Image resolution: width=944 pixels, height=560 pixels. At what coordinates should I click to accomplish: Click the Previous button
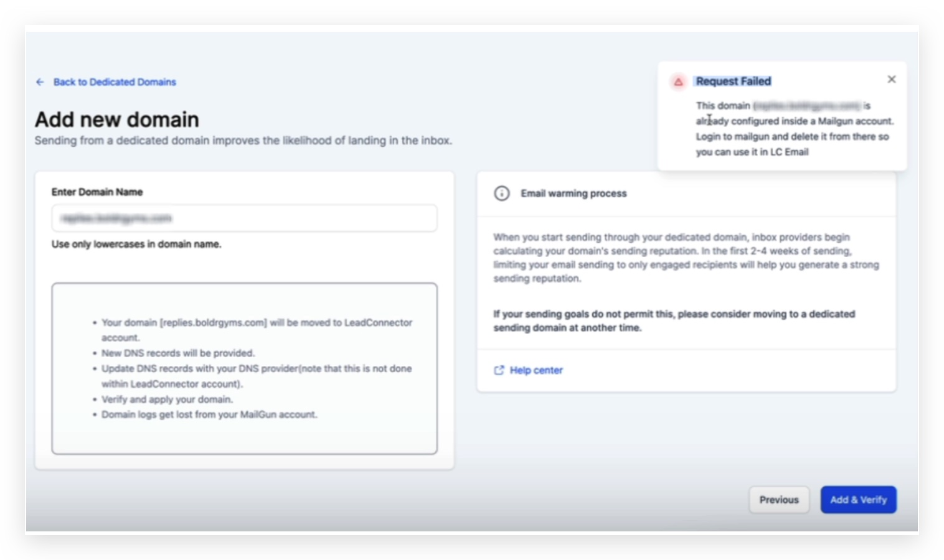coord(779,500)
